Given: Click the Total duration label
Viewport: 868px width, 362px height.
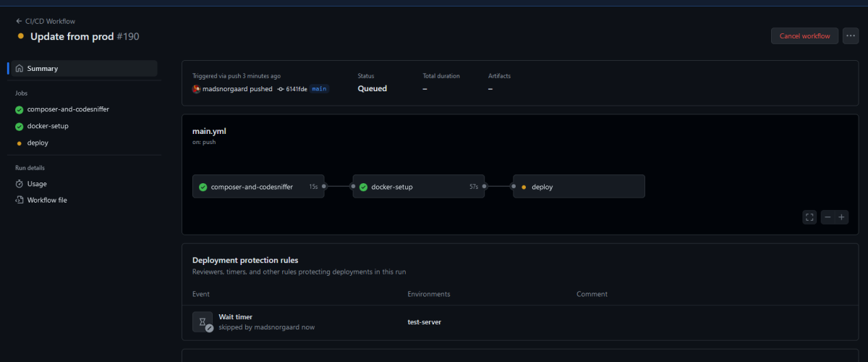Looking at the screenshot, I should tap(441, 76).
